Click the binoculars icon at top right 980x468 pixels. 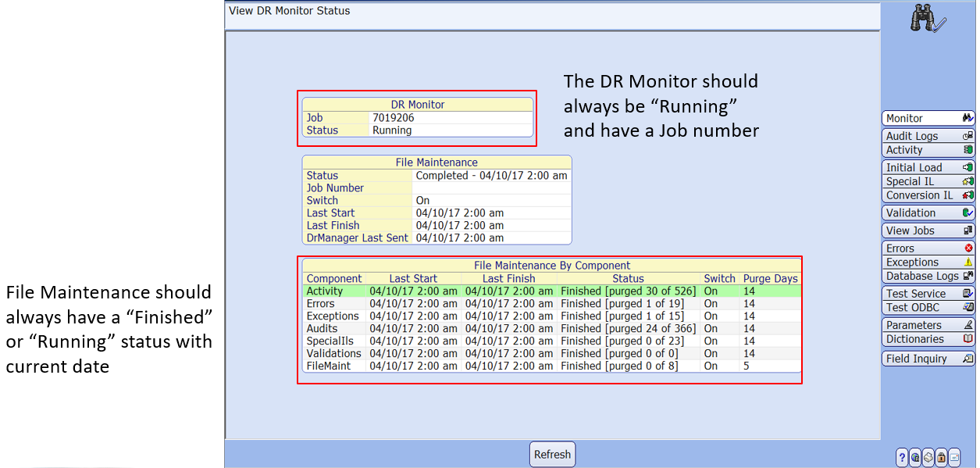click(928, 19)
